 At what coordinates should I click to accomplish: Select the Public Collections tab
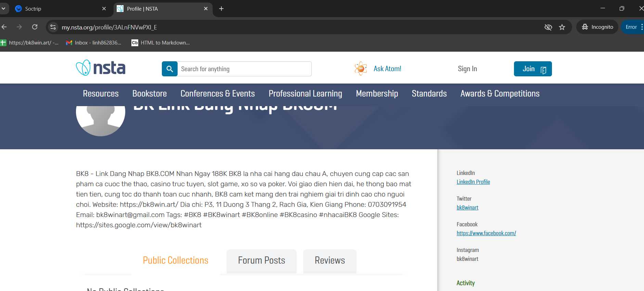176,261
